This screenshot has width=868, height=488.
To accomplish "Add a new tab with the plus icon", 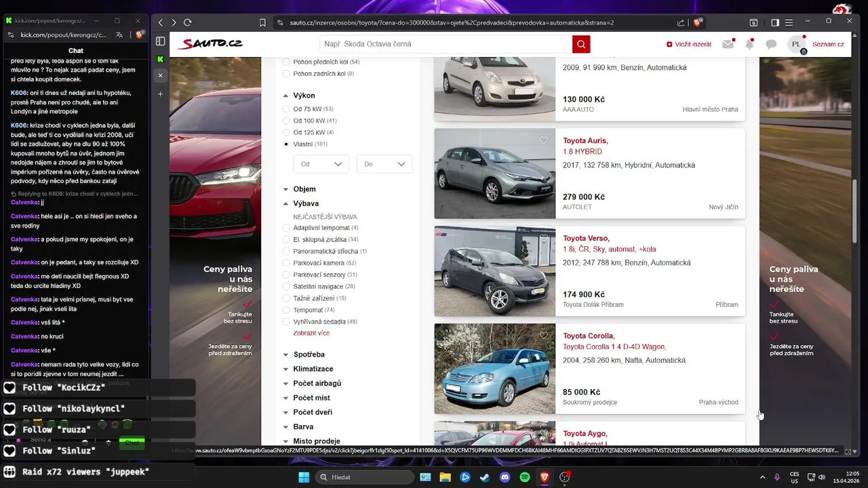I will [x=161, y=94].
